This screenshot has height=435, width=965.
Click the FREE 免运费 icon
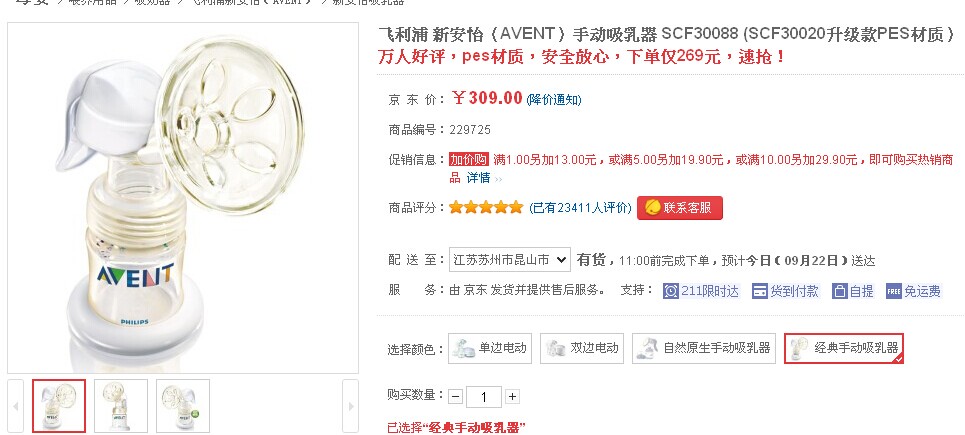(894, 291)
